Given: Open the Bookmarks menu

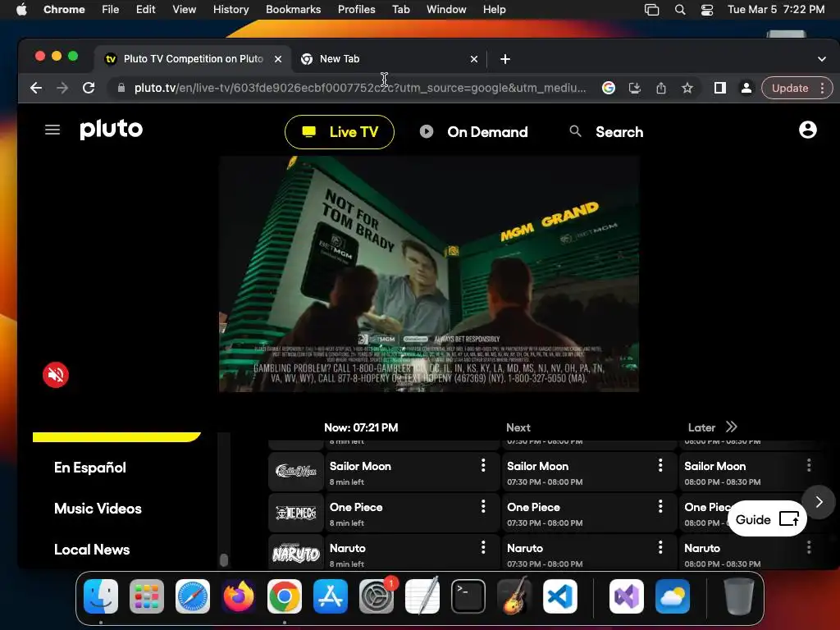Looking at the screenshot, I should click(x=293, y=9).
